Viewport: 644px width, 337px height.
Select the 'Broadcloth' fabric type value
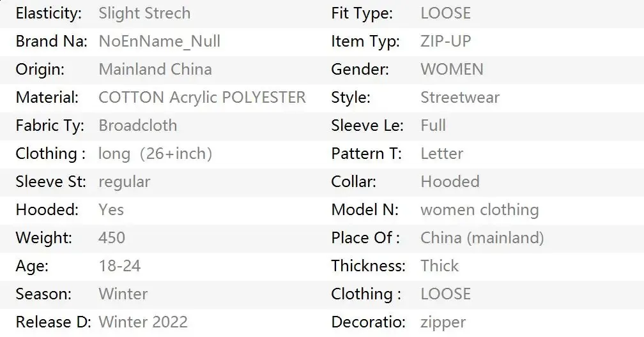(137, 126)
